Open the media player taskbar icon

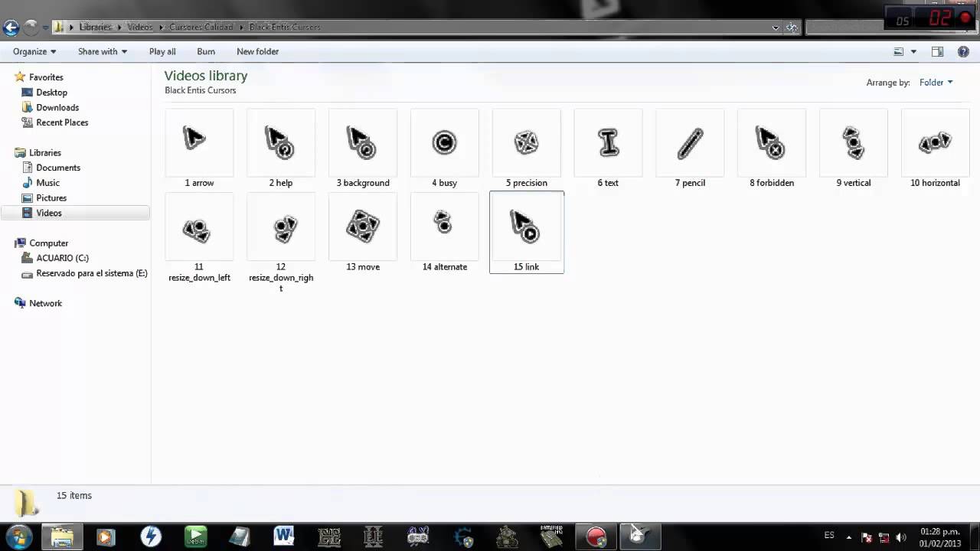tap(106, 536)
